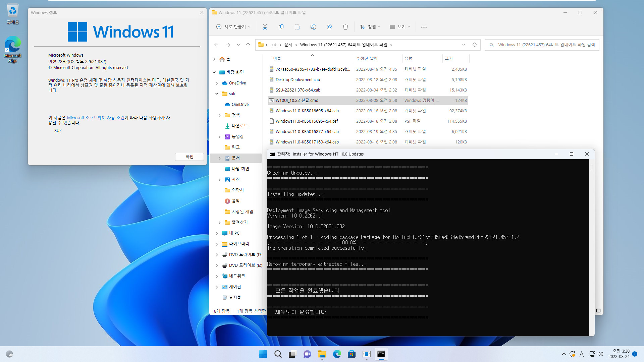Image resolution: width=644 pixels, height=362 pixels.
Task: Go forward with the Explorer forward arrow
Action: (x=228, y=45)
